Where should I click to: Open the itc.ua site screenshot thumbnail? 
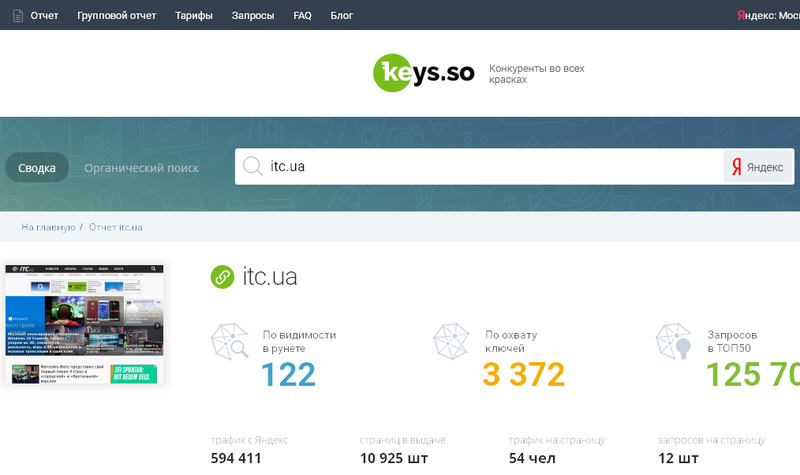[85, 324]
